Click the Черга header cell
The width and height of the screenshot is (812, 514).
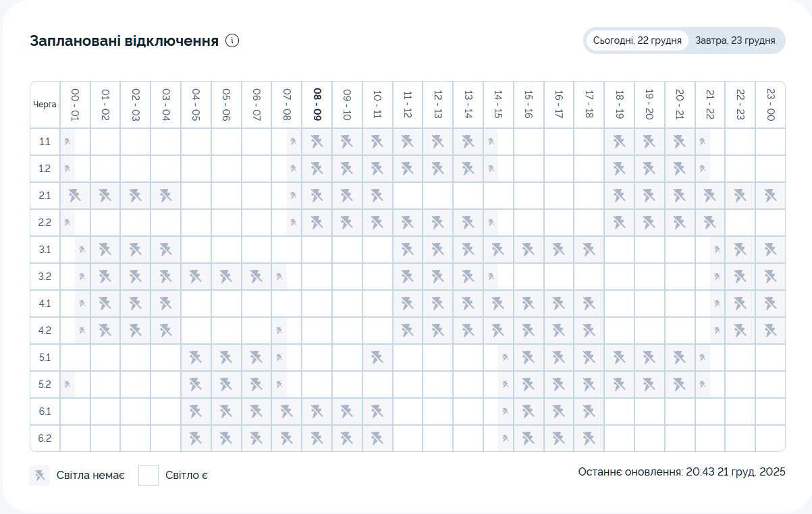click(x=45, y=105)
